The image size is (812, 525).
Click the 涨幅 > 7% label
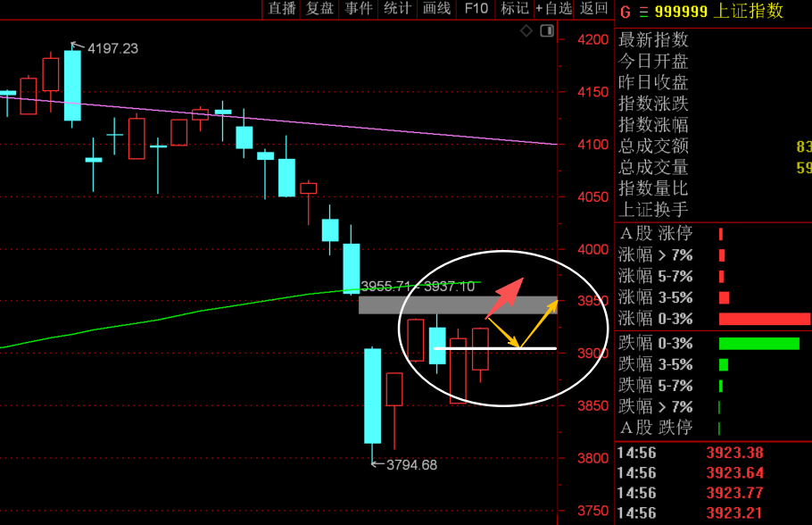tap(655, 255)
